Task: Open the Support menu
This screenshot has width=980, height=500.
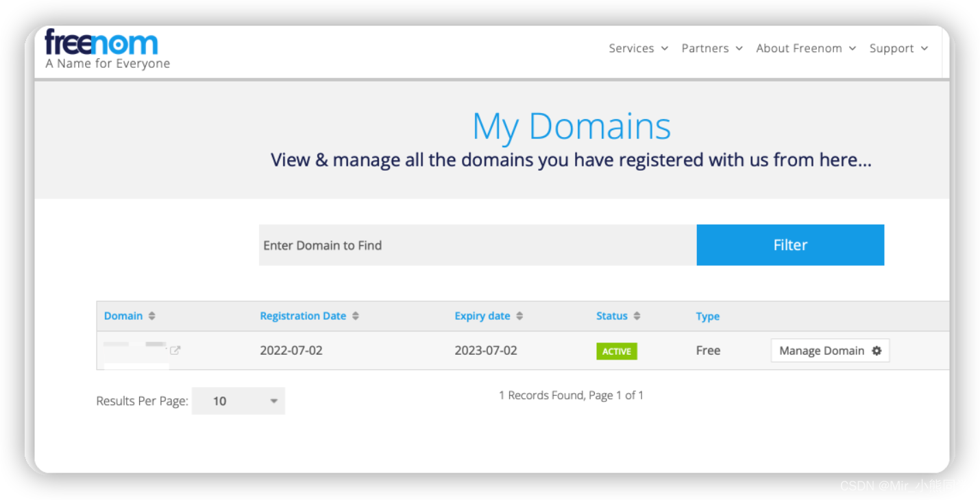Action: pos(898,48)
